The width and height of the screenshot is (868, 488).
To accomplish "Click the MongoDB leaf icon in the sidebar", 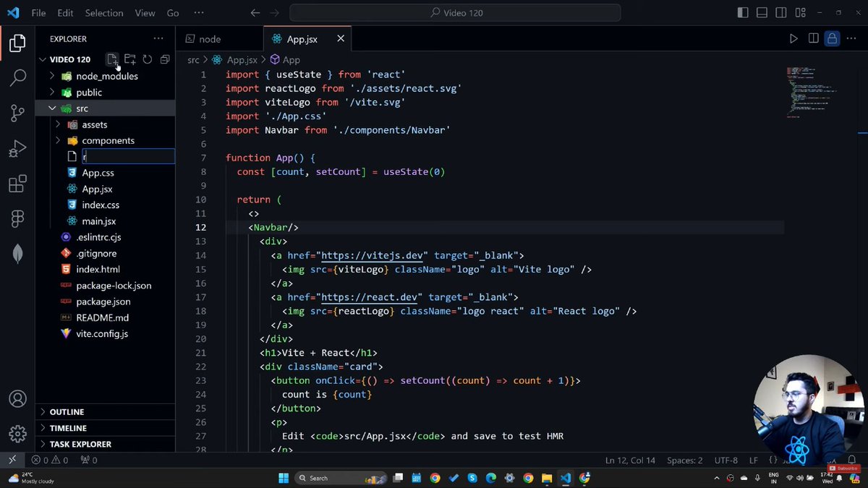I will coord(16,253).
